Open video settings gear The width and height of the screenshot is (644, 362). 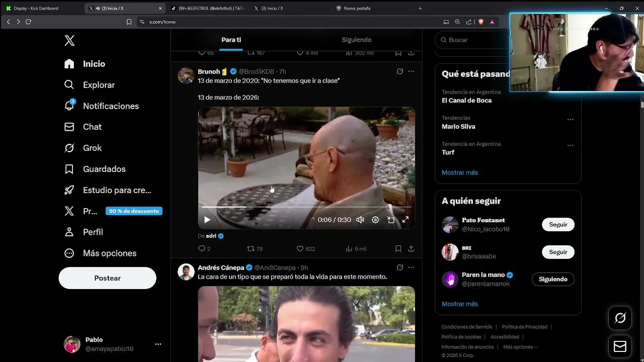[x=375, y=220]
